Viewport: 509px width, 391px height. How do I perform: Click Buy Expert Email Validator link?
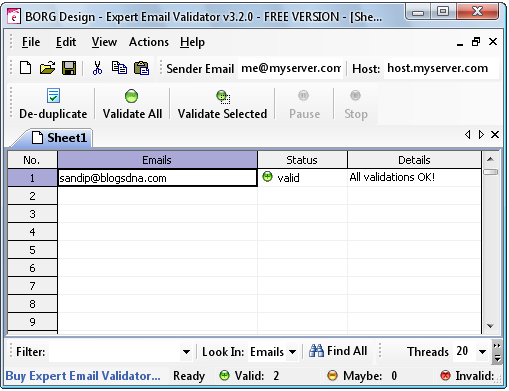coord(83,376)
